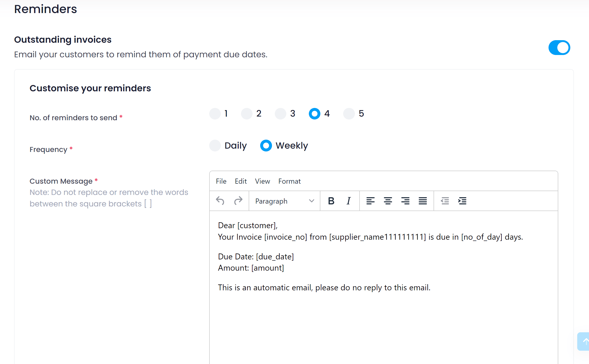Center the message text

[388, 201]
